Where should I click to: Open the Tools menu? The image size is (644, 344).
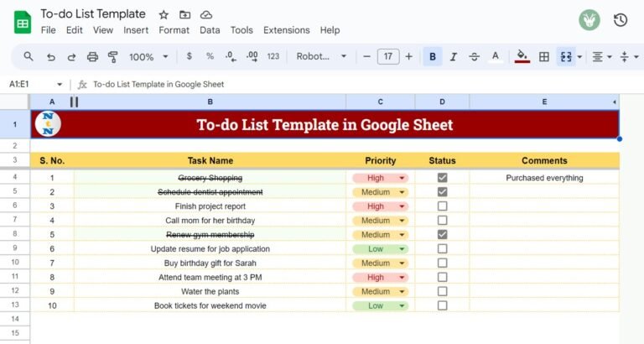(241, 30)
